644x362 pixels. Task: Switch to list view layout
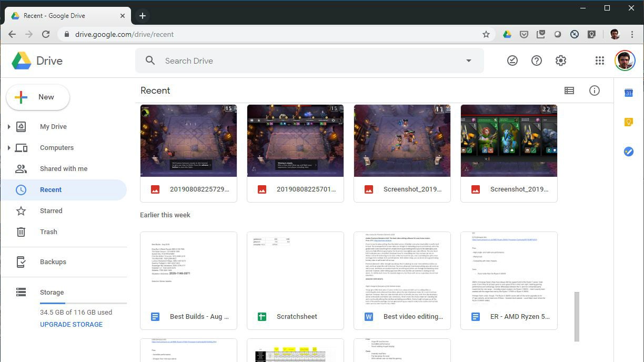pyautogui.click(x=569, y=91)
